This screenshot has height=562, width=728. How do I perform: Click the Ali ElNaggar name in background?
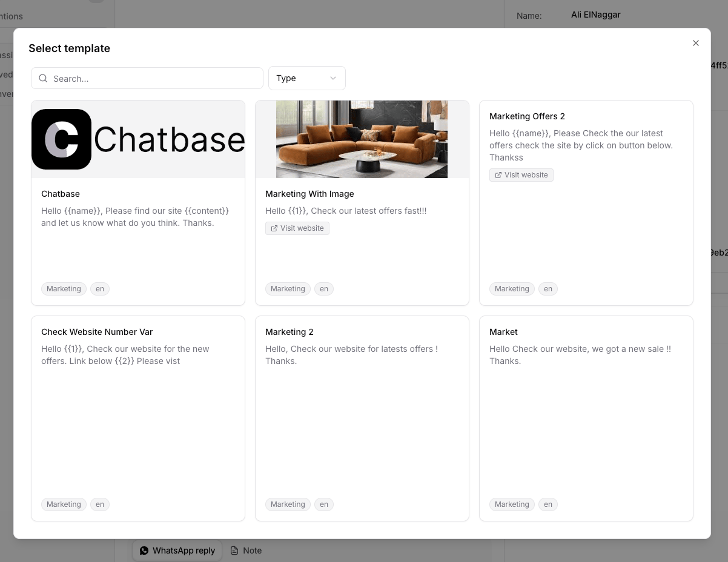click(x=596, y=15)
